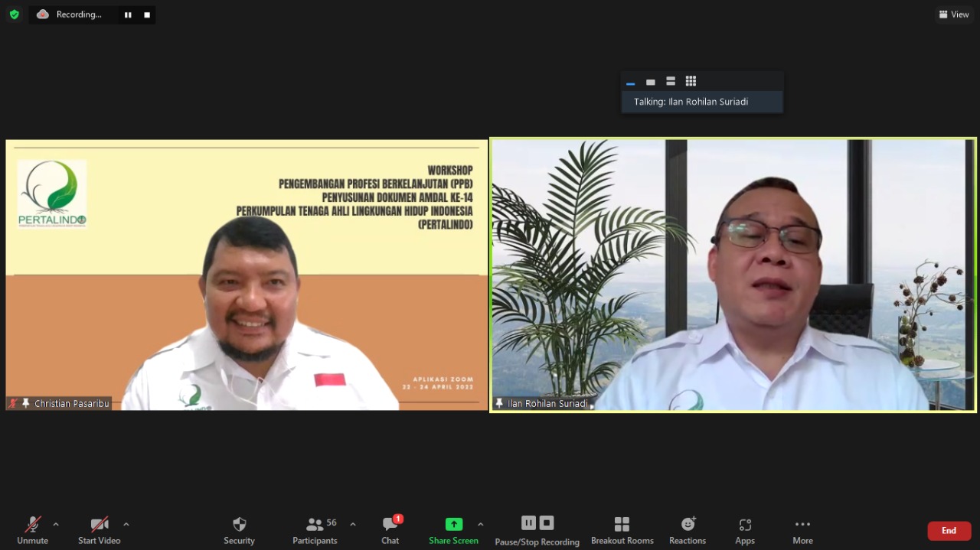The height and width of the screenshot is (550, 980).
Task: Pause recording from the top recording indicator
Action: (128, 15)
